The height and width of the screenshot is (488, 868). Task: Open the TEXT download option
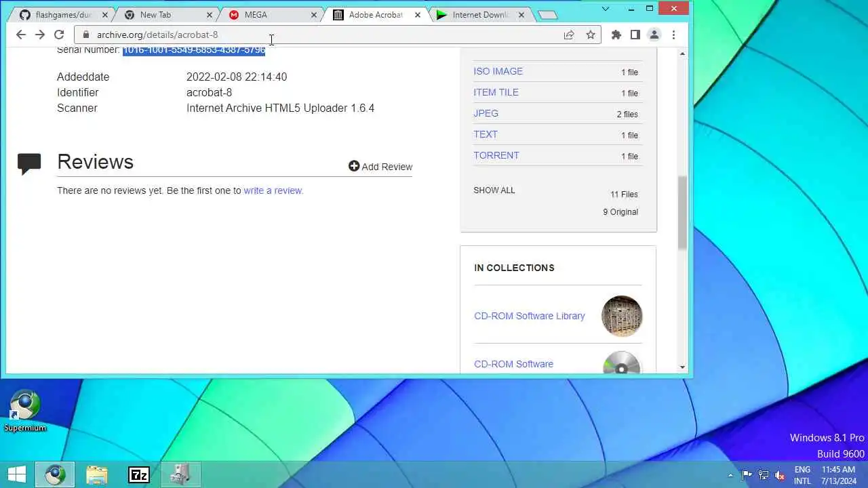coord(486,134)
